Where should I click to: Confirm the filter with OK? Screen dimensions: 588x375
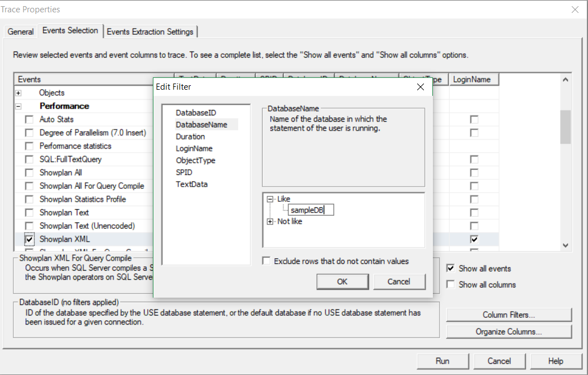click(342, 281)
